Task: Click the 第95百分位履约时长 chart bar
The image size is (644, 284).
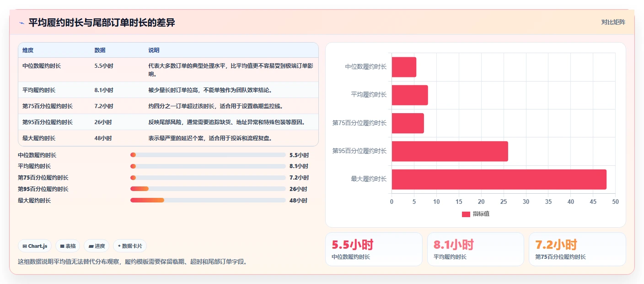Action: (450, 151)
